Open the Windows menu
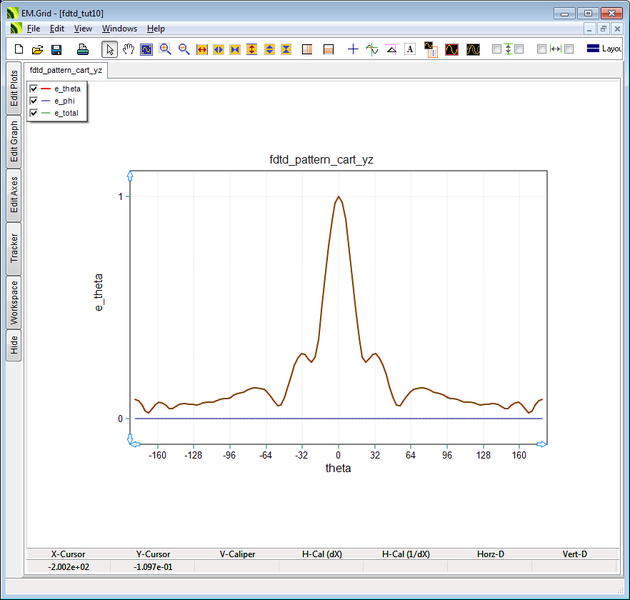The image size is (630, 600). (x=119, y=29)
